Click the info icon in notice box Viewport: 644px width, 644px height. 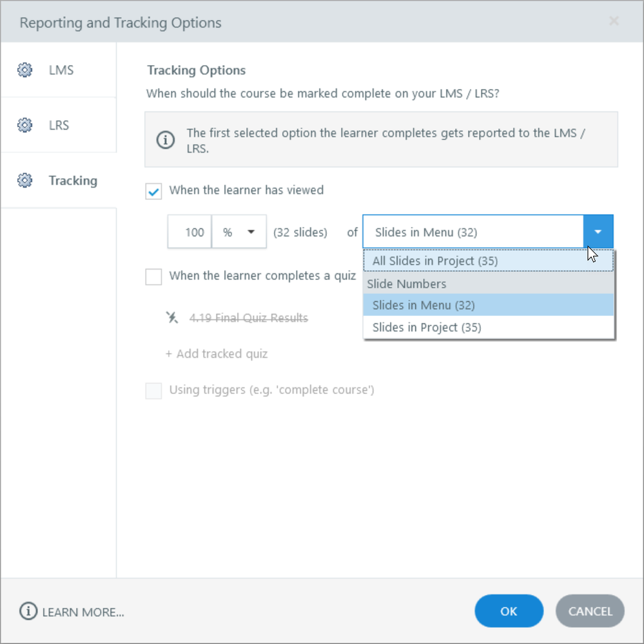[166, 139]
